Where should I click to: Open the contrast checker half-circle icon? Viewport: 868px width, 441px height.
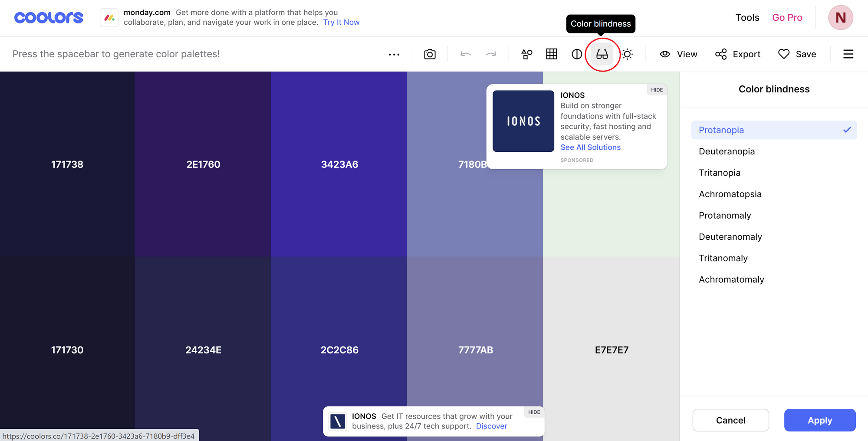coord(577,54)
